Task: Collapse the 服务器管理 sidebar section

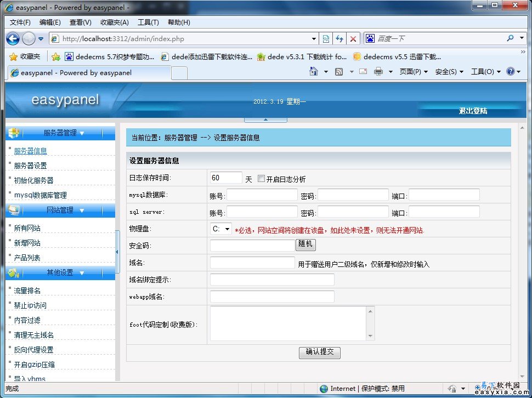Action: [x=60, y=133]
